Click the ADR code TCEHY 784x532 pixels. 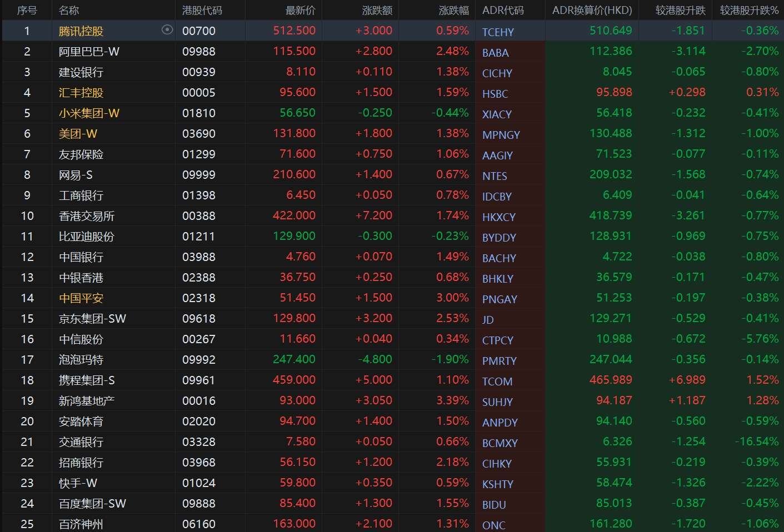pos(498,32)
